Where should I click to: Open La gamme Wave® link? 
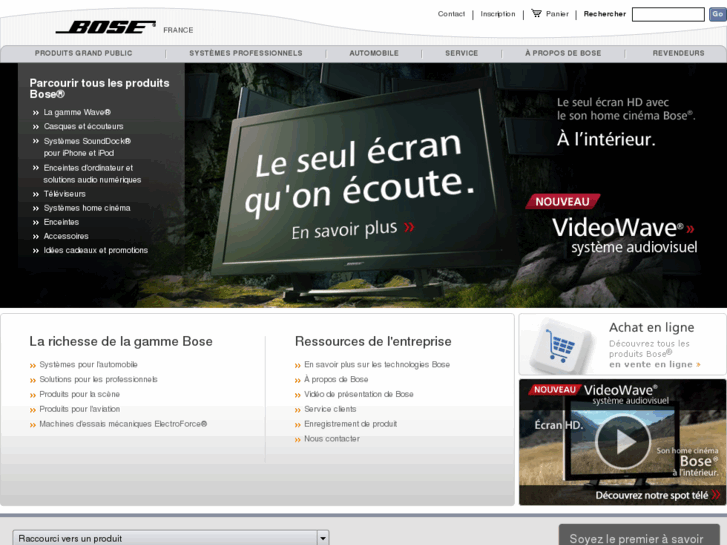click(x=77, y=112)
